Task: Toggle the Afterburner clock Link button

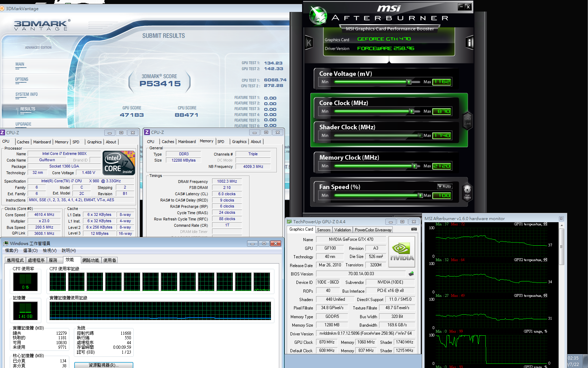Action: 468,121
